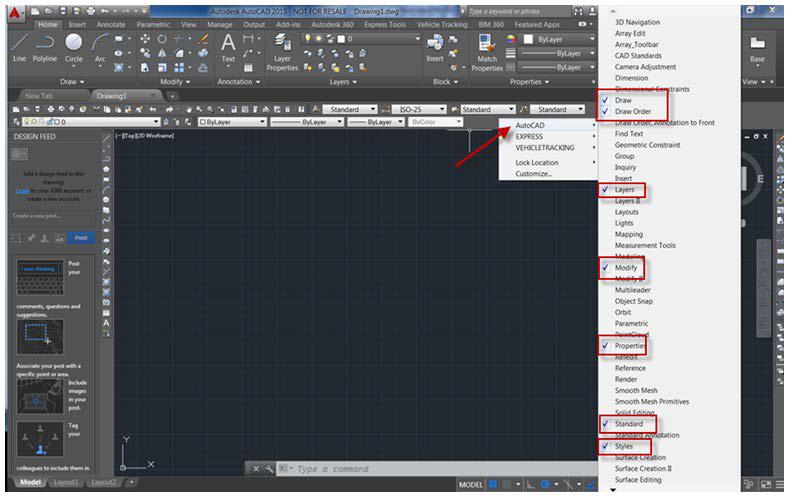Click the Mirror tool in Modify panel
Viewport: 789px width, 497px height.
tap(162, 53)
